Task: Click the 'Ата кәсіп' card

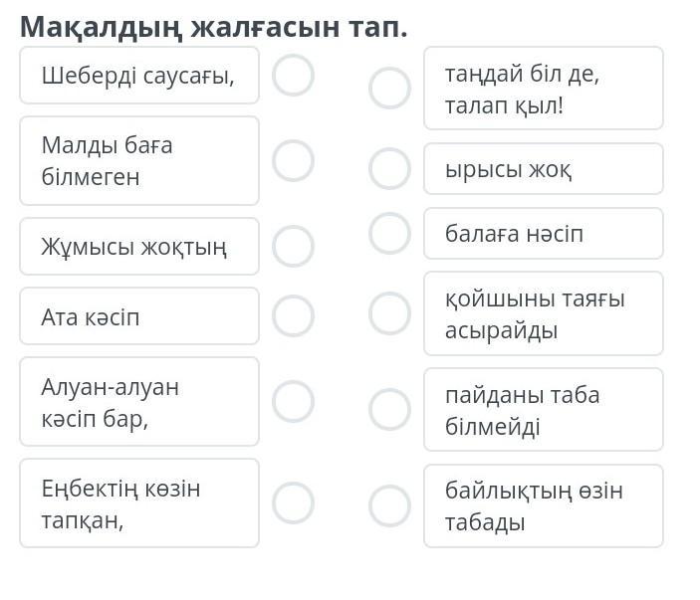Action: coord(138,316)
